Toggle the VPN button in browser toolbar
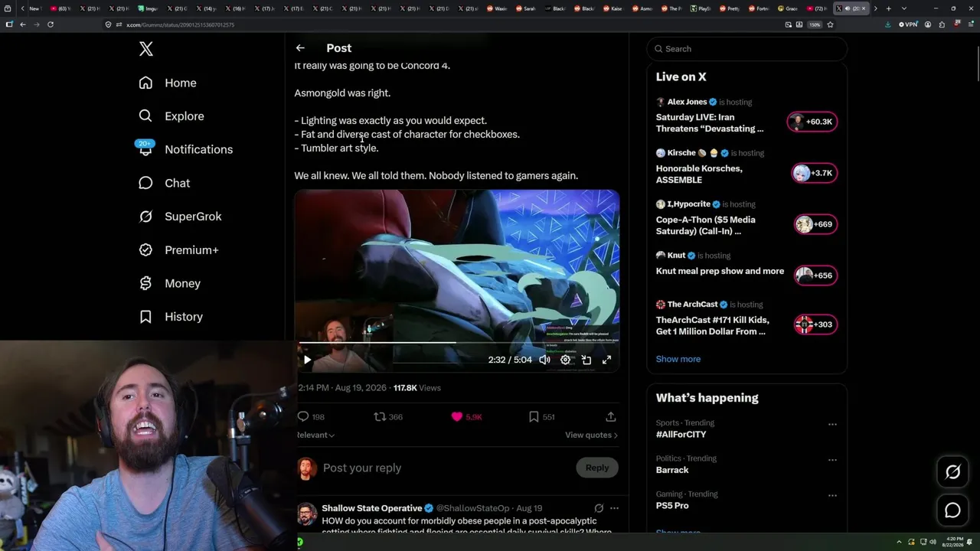 (x=908, y=24)
